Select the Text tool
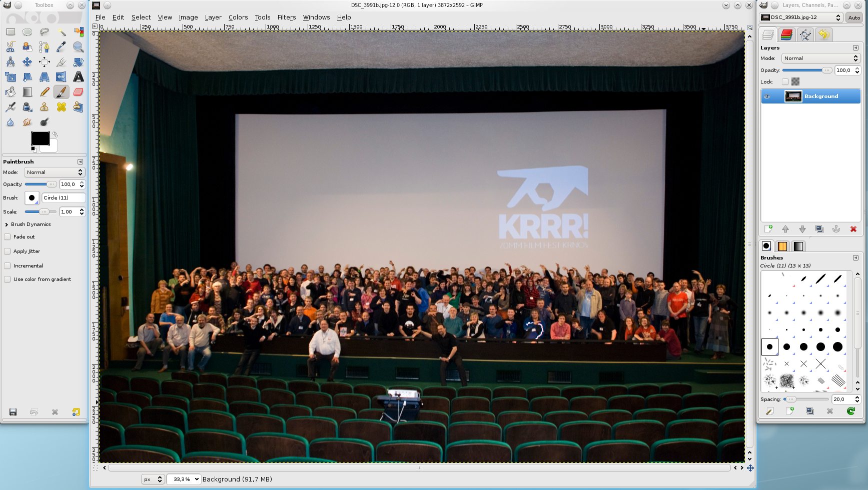Screen dimensions: 868x490 pos(79,77)
